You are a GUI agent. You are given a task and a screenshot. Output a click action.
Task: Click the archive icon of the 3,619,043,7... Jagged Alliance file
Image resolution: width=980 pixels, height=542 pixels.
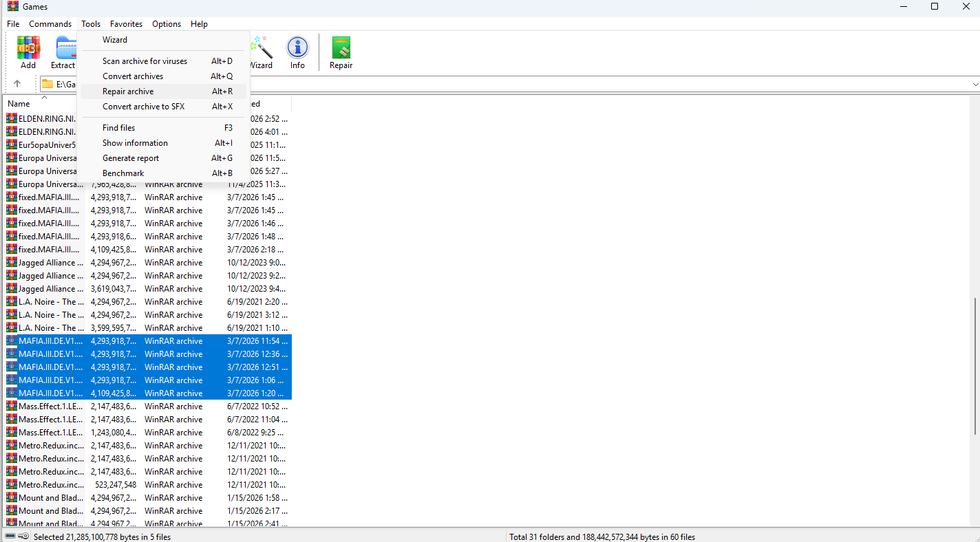pyautogui.click(x=12, y=288)
